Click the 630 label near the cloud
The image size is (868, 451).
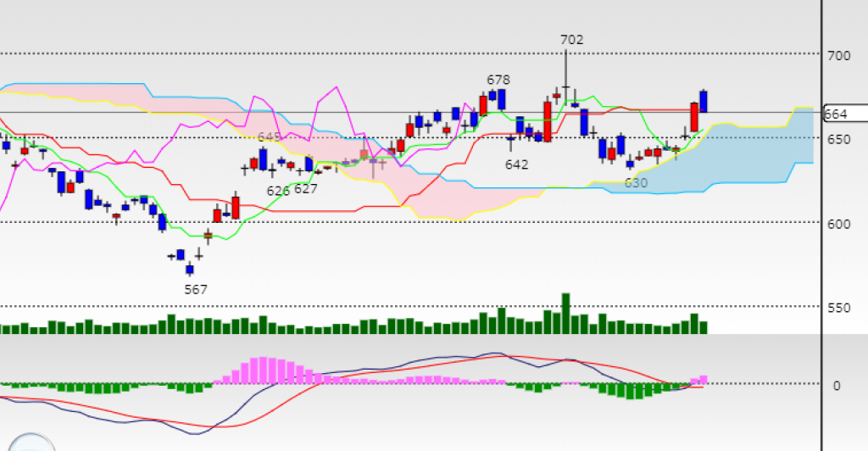click(x=636, y=183)
